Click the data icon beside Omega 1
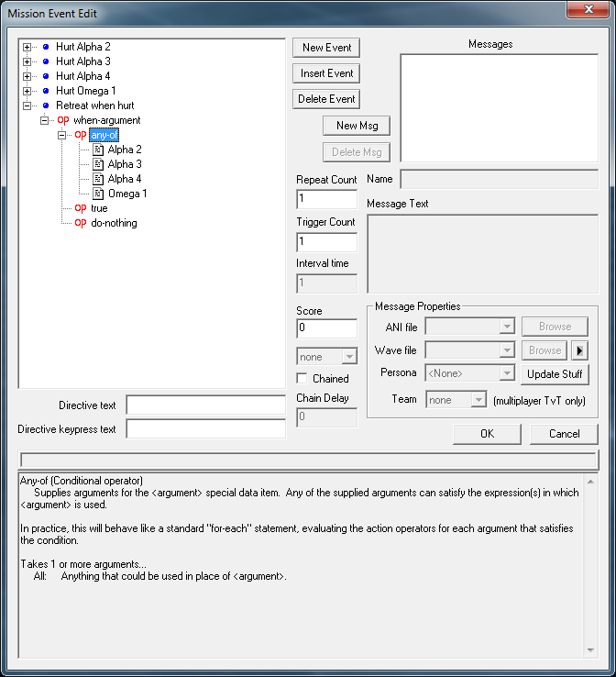 pyautogui.click(x=98, y=194)
